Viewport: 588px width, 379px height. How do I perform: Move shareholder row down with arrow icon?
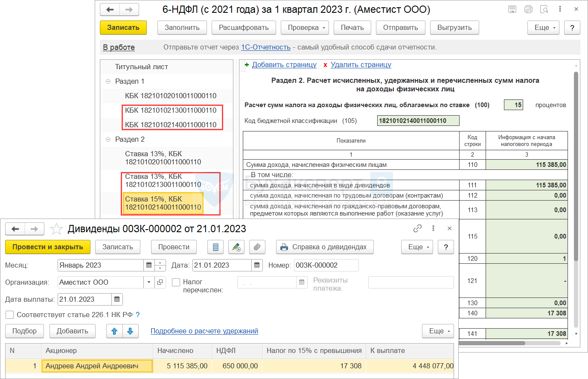pyautogui.click(x=130, y=331)
